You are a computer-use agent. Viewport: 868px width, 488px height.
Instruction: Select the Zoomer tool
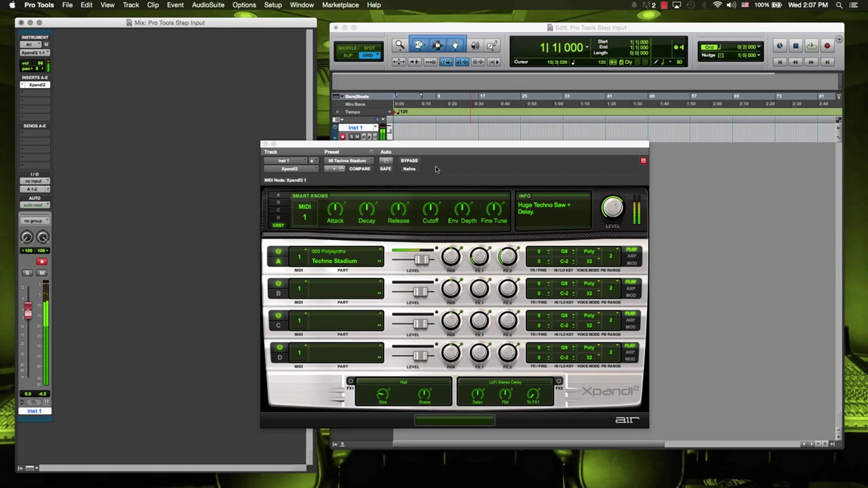[x=400, y=45]
